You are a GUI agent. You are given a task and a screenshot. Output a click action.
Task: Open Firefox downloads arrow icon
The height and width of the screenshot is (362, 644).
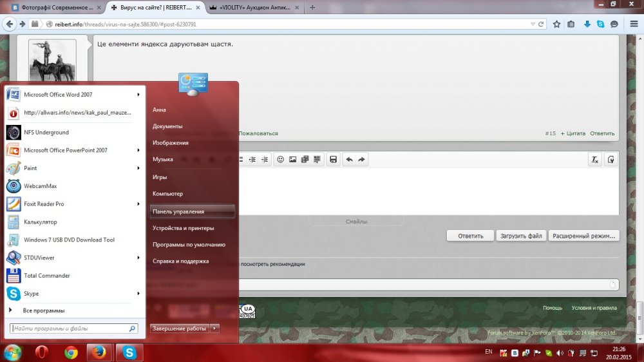pos(587,24)
